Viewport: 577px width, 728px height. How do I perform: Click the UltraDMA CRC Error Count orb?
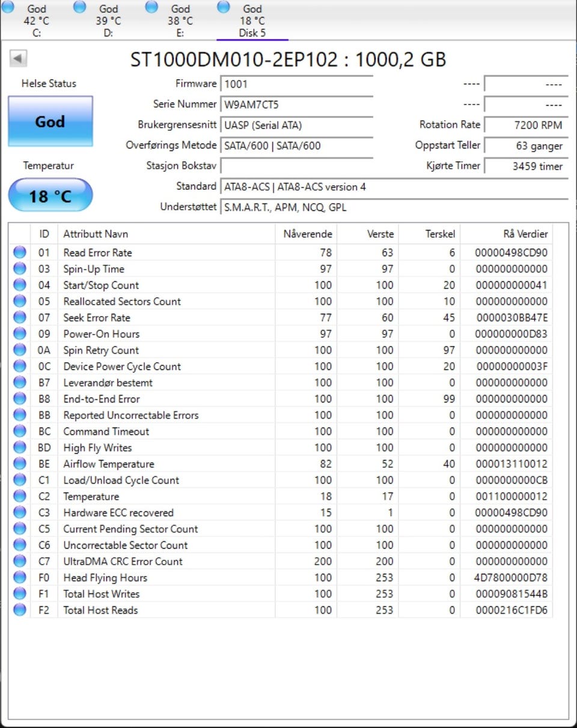[20, 560]
